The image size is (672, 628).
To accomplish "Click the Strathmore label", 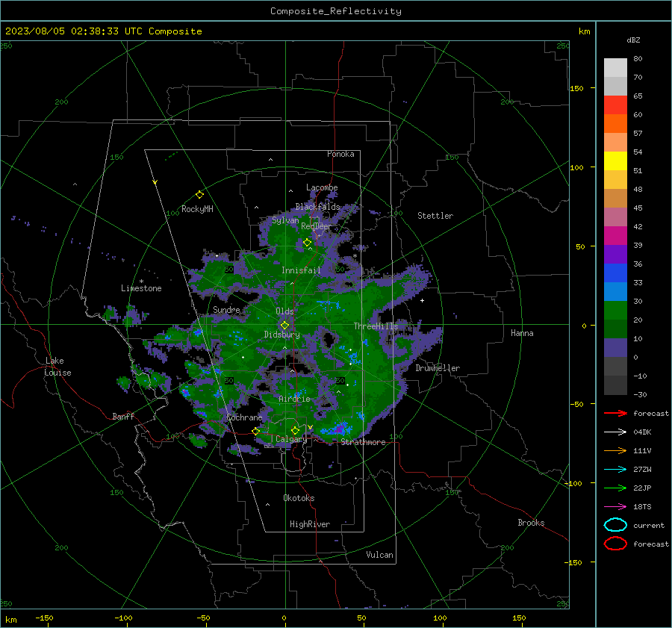I will point(363,442).
